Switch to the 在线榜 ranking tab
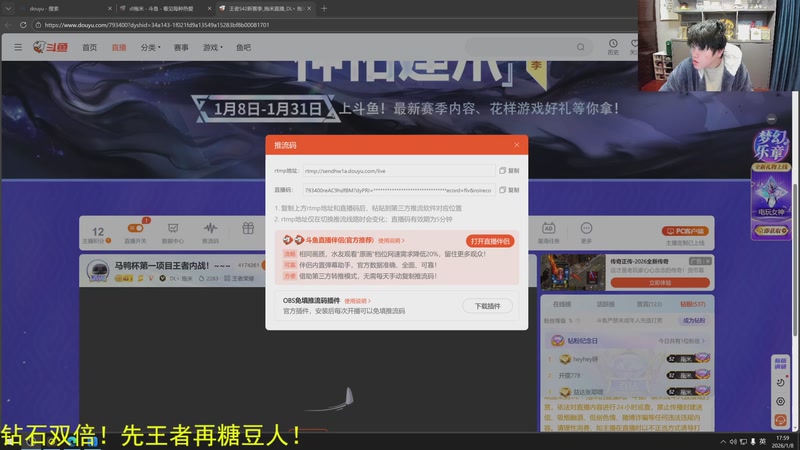 pyautogui.click(x=562, y=304)
